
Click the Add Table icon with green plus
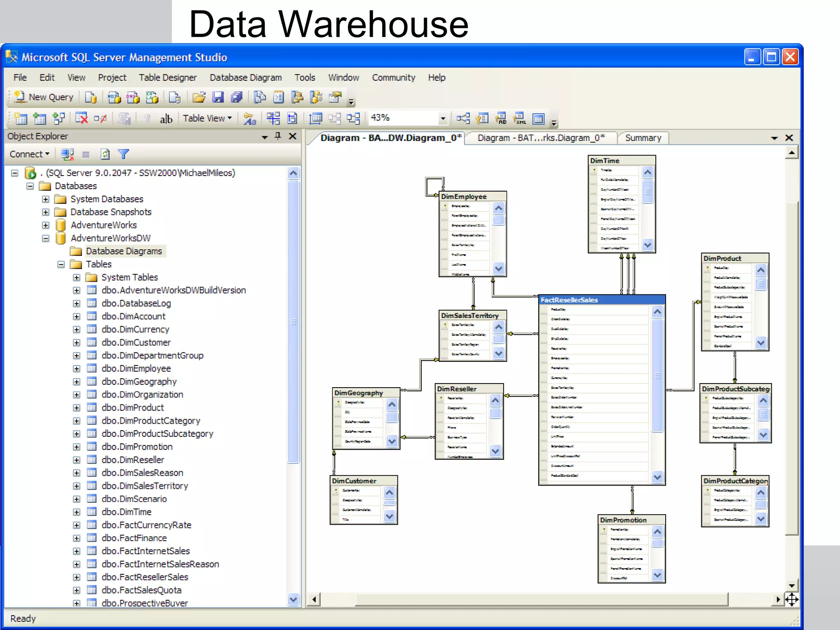click(x=39, y=119)
